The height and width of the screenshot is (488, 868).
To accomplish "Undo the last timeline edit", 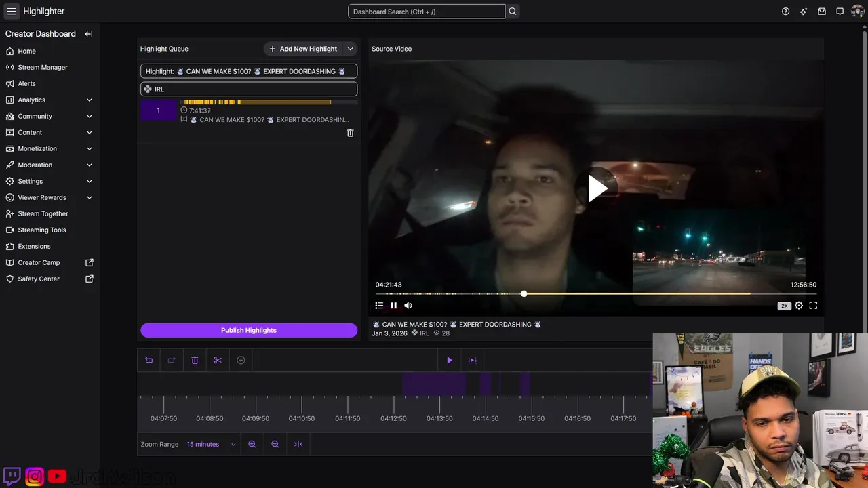I will [x=149, y=360].
